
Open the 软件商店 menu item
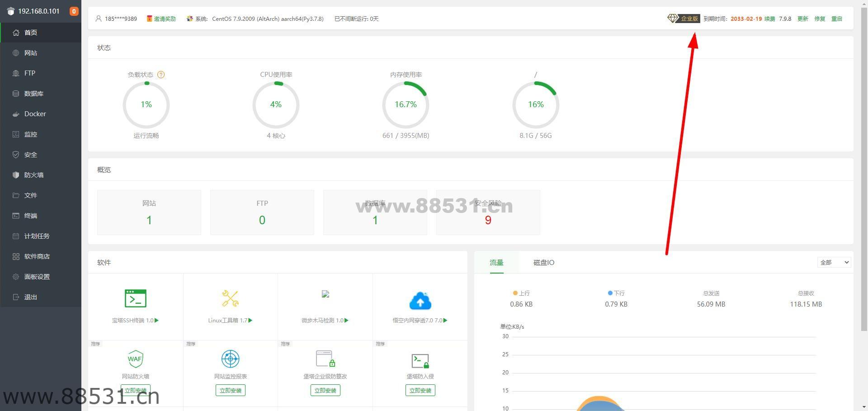(41, 256)
